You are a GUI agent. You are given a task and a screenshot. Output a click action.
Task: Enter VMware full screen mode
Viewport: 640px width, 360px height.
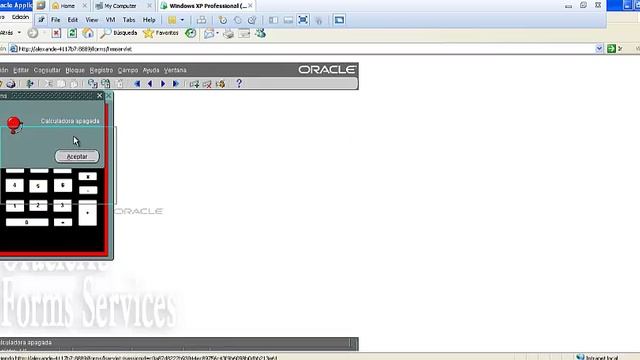pos(303,20)
